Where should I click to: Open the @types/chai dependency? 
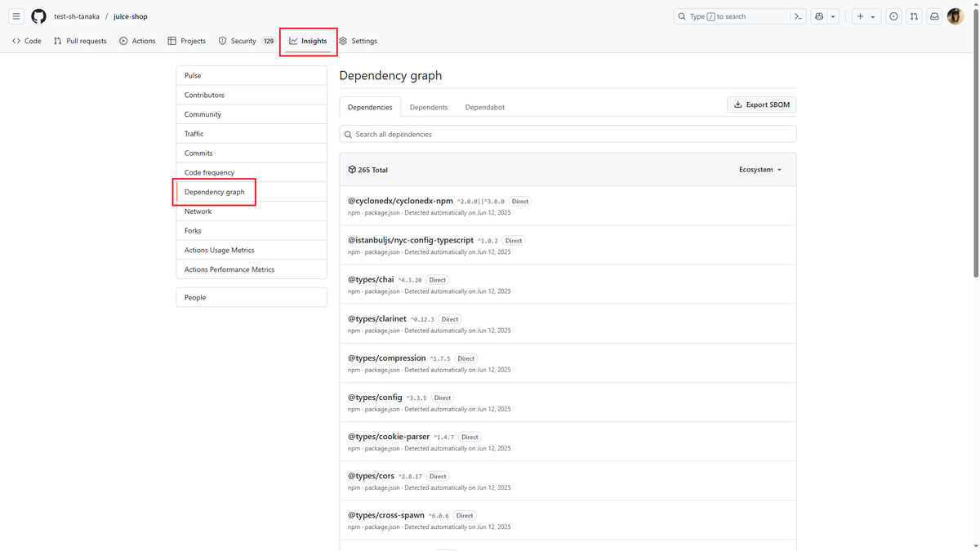coord(371,279)
